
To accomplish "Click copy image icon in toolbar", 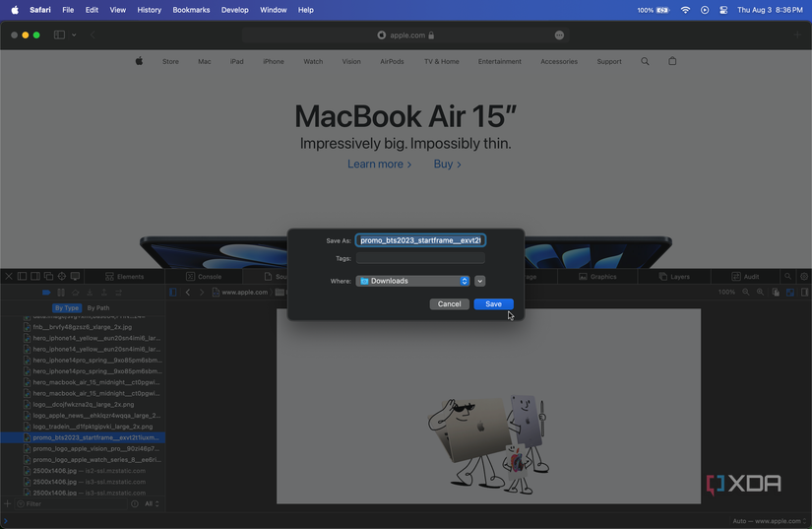I will point(776,293).
